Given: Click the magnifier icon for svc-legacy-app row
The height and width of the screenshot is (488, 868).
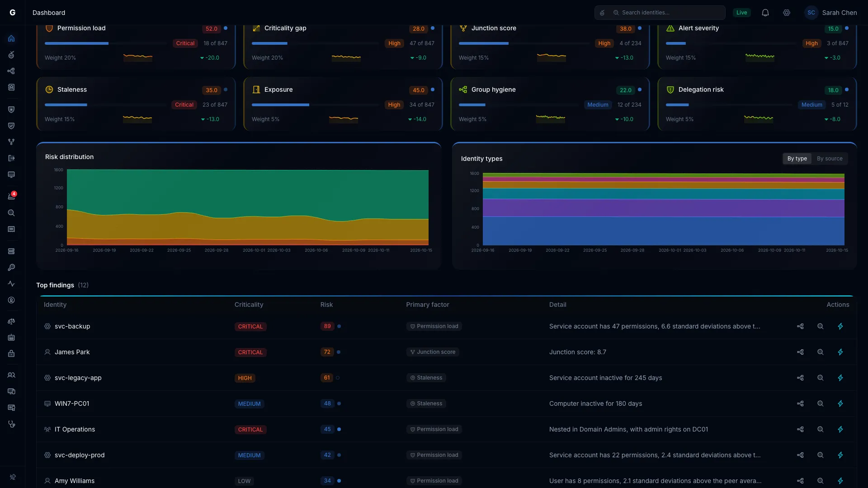Looking at the screenshot, I should 821,378.
